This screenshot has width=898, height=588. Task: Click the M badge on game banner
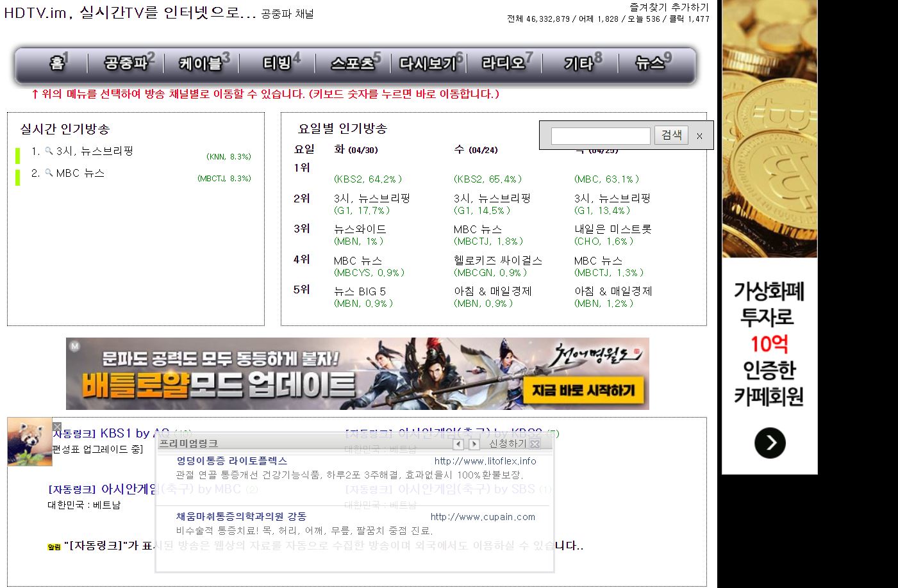point(75,347)
